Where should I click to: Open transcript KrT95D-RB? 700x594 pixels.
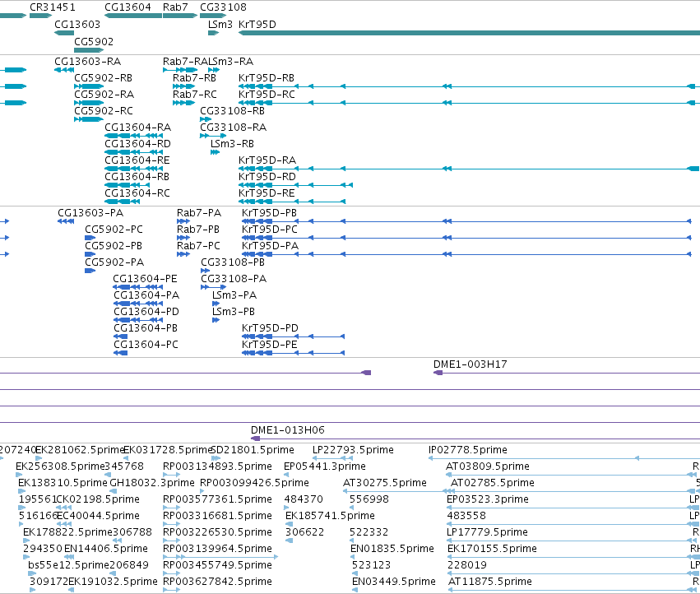coord(267,77)
